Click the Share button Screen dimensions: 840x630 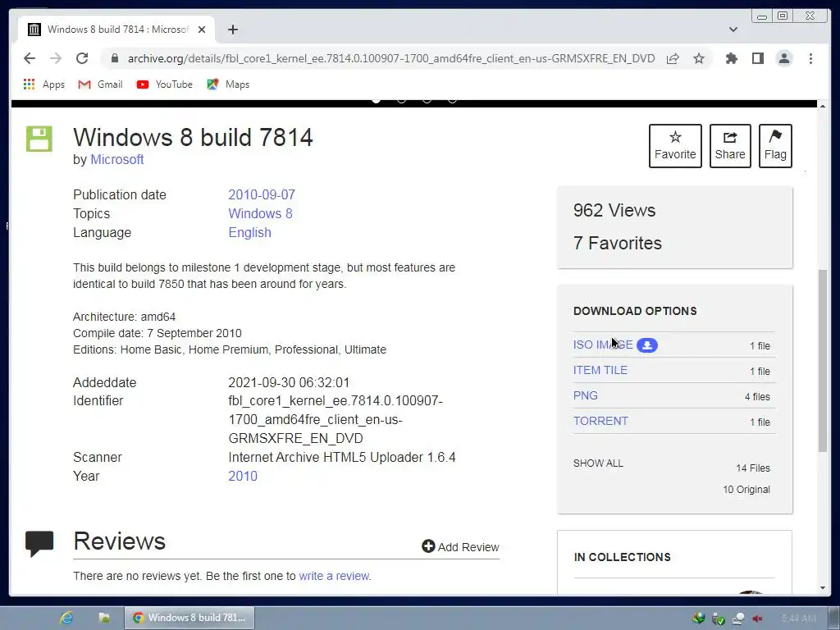tap(729, 146)
